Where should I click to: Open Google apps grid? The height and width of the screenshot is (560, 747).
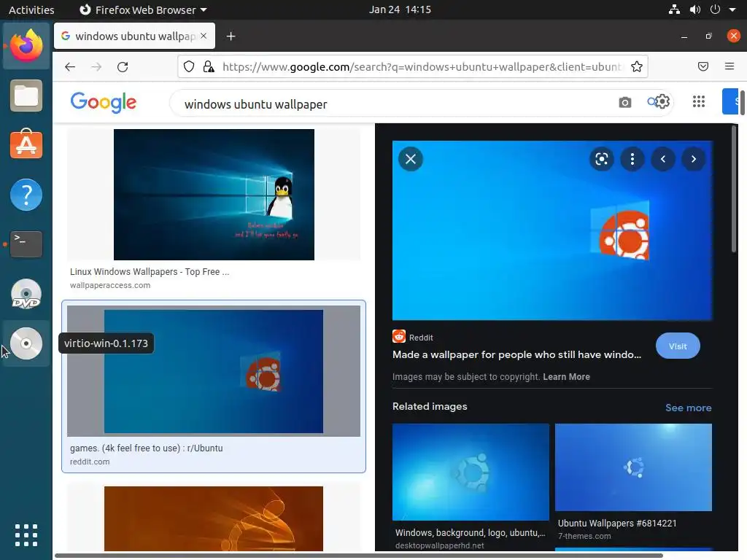(x=698, y=101)
